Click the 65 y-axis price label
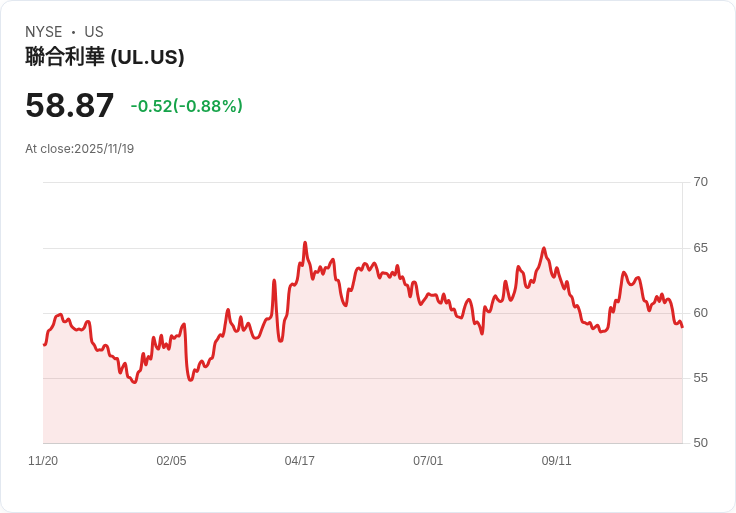Image resolution: width=736 pixels, height=513 pixels. click(700, 248)
